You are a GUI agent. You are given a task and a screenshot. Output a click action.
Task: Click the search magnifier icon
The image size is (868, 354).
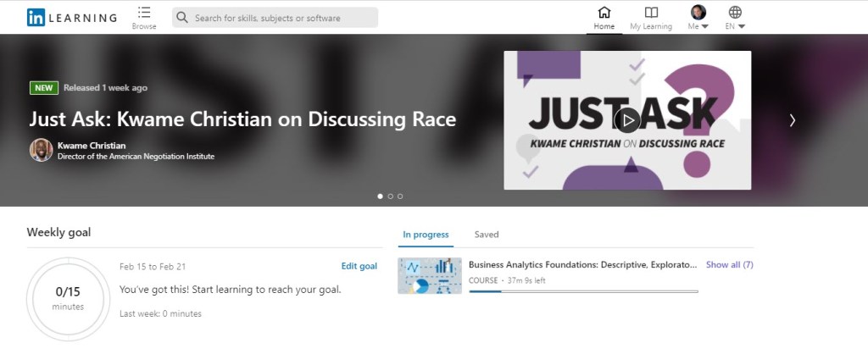point(181,17)
